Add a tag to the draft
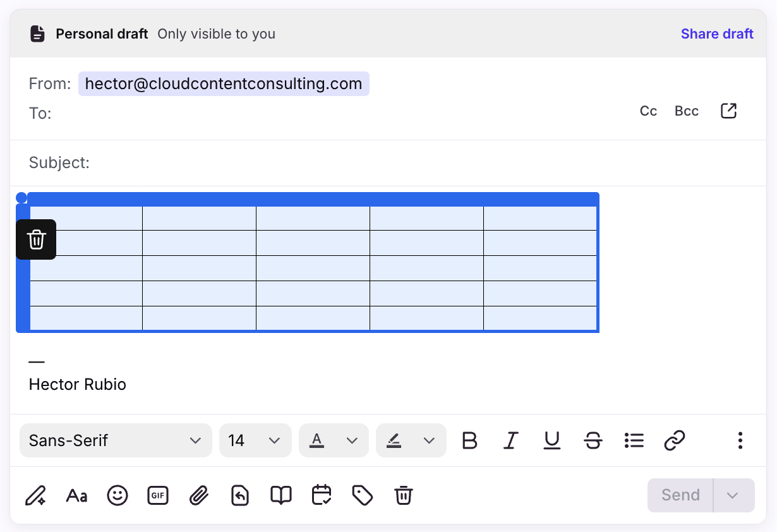The image size is (777, 532). coord(362,495)
